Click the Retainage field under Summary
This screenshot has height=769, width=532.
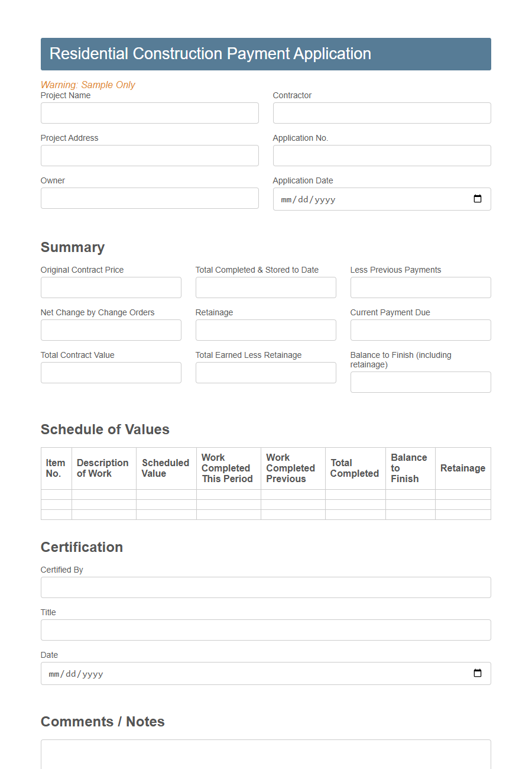coord(265,330)
